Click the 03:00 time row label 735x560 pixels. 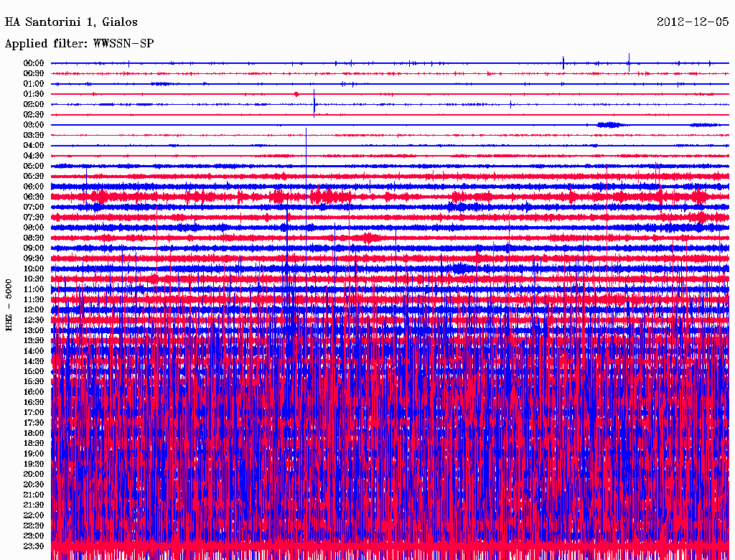(x=34, y=125)
